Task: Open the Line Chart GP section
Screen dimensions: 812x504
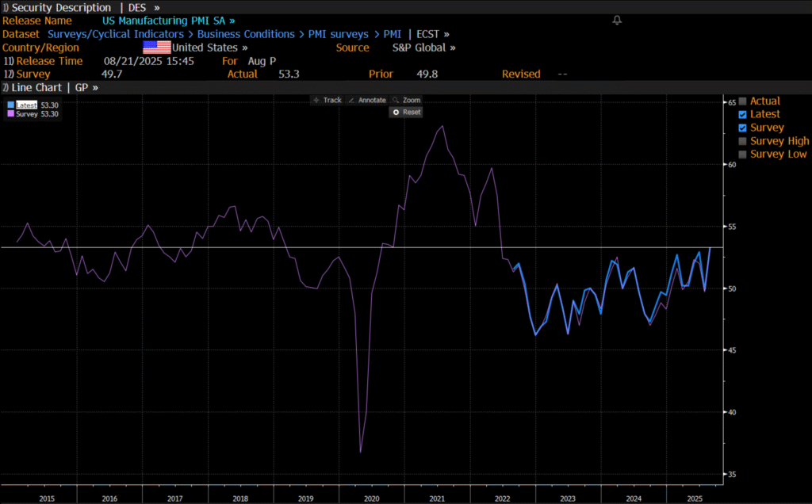Action: coord(50,87)
